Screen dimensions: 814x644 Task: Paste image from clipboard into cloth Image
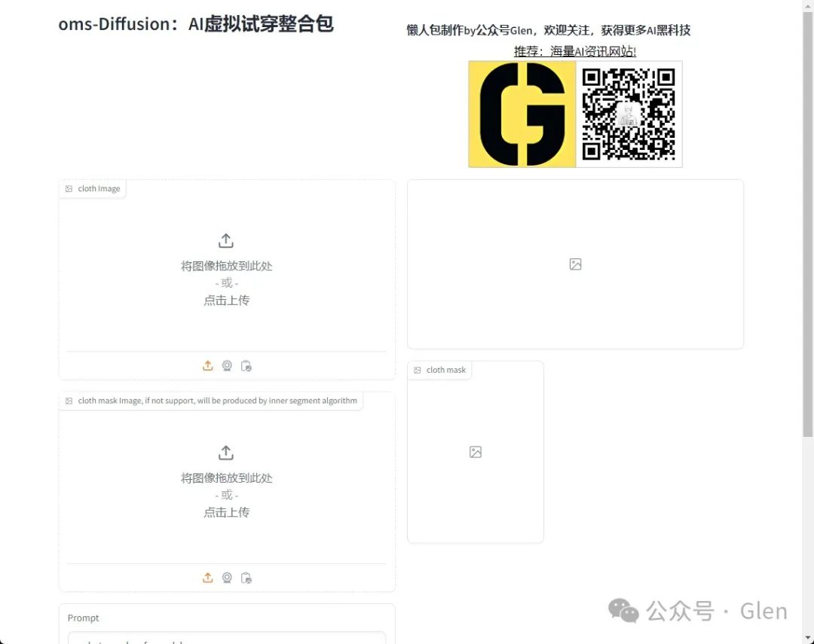[246, 365]
